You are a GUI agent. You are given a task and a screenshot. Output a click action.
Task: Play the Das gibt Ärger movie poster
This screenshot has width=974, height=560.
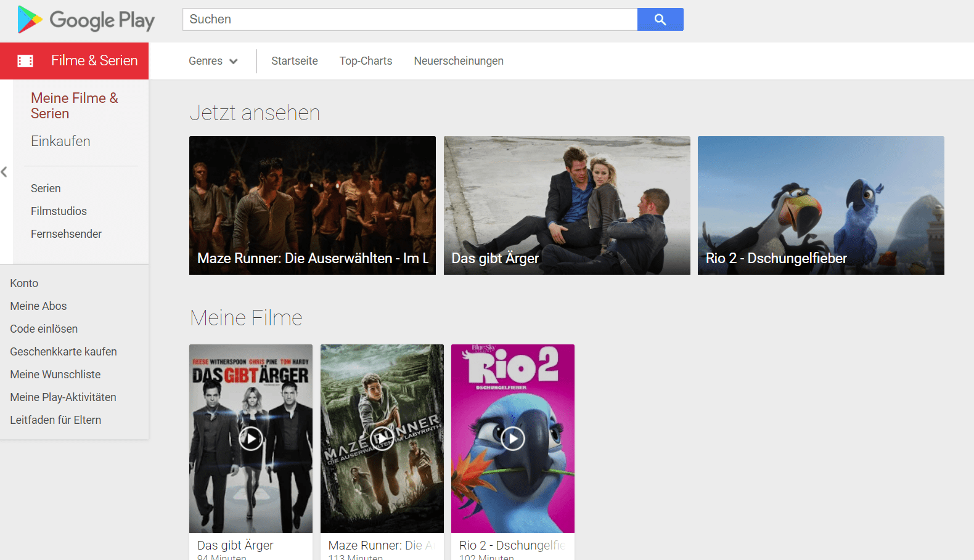coord(250,439)
